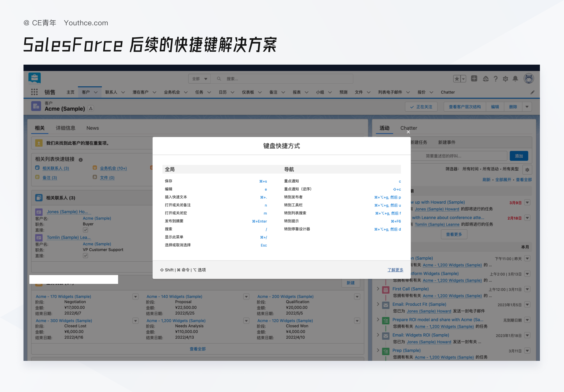Toggle the 直接 checkbox for Tomlin contact

tap(85, 256)
